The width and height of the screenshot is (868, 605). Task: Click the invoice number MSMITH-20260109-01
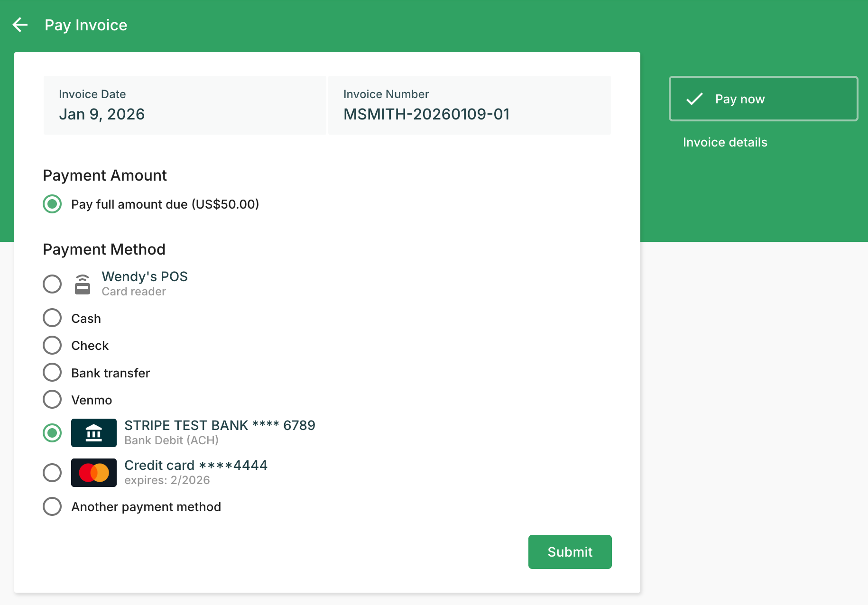point(426,114)
